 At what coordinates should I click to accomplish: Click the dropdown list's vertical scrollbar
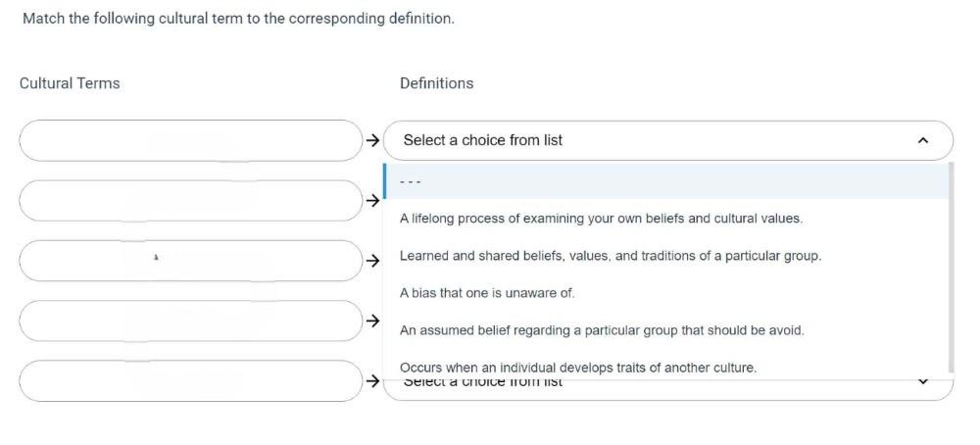coord(951,267)
